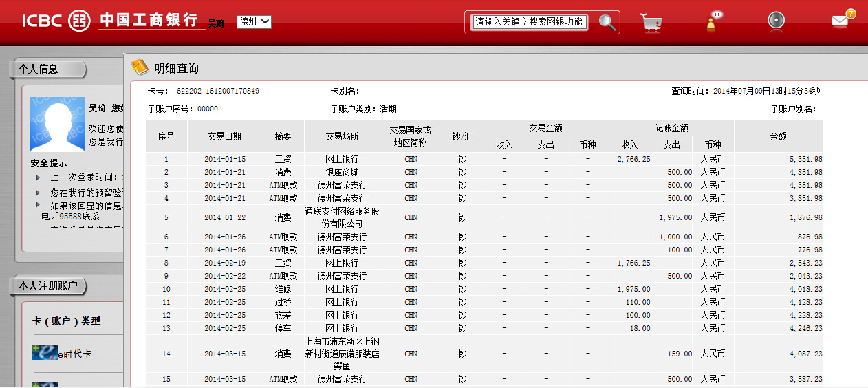
Task: Click the 余额 column header
Action: [778, 136]
